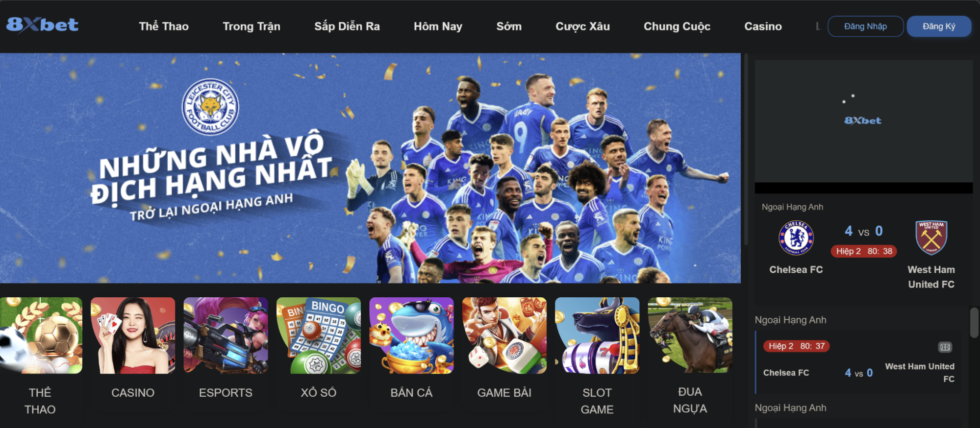Click the West Ham United crest
Viewport: 980px width, 428px height.
click(x=931, y=238)
